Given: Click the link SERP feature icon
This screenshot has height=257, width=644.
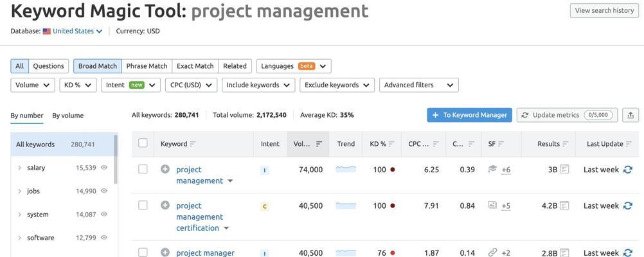Looking at the screenshot, I should [492, 252].
